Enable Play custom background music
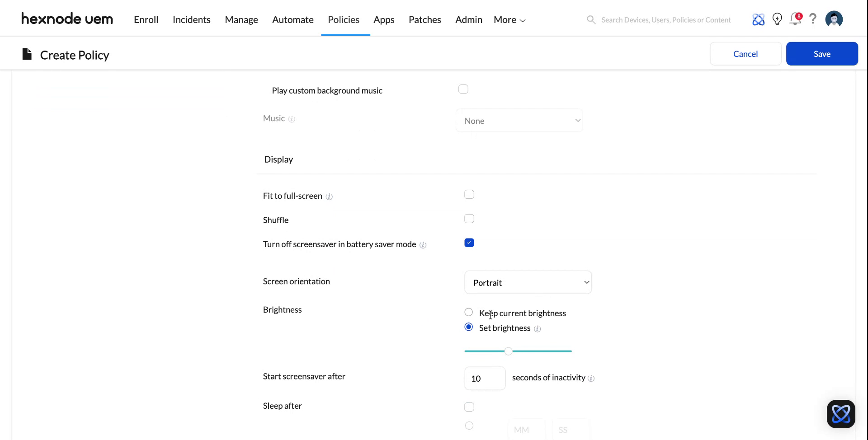Viewport: 868px width, 440px height. (x=463, y=89)
